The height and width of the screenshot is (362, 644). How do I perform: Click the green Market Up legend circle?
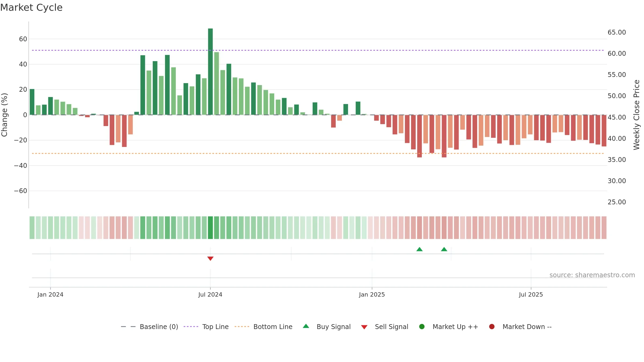(x=422, y=327)
